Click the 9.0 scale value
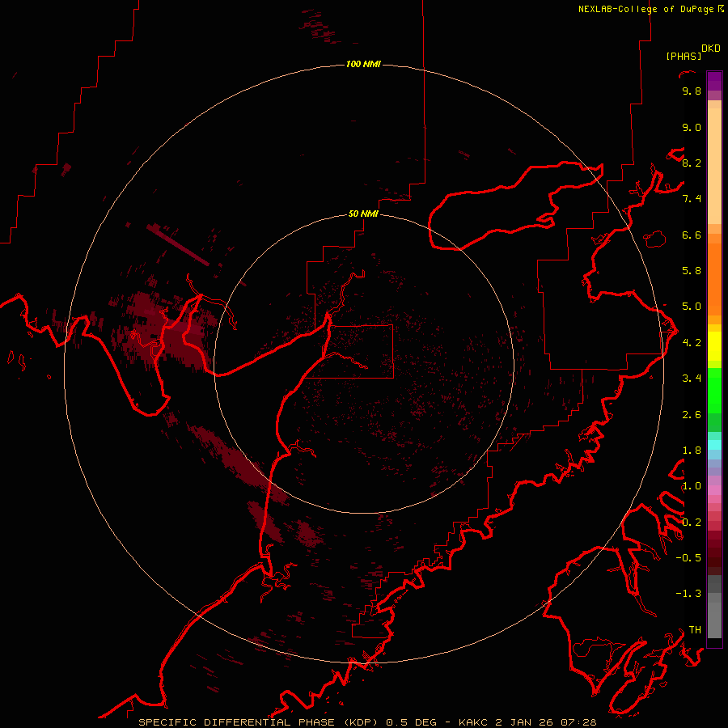Screen dimensions: 728x728 692,127
